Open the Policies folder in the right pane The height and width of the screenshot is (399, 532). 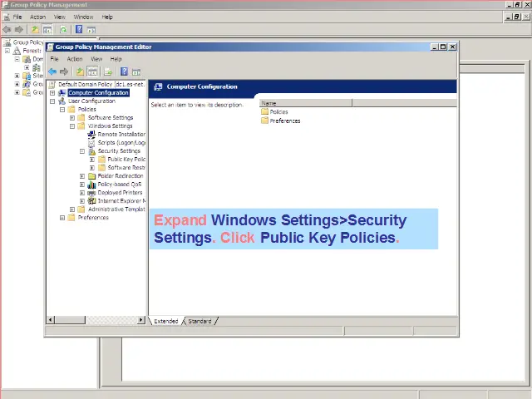pos(274,112)
